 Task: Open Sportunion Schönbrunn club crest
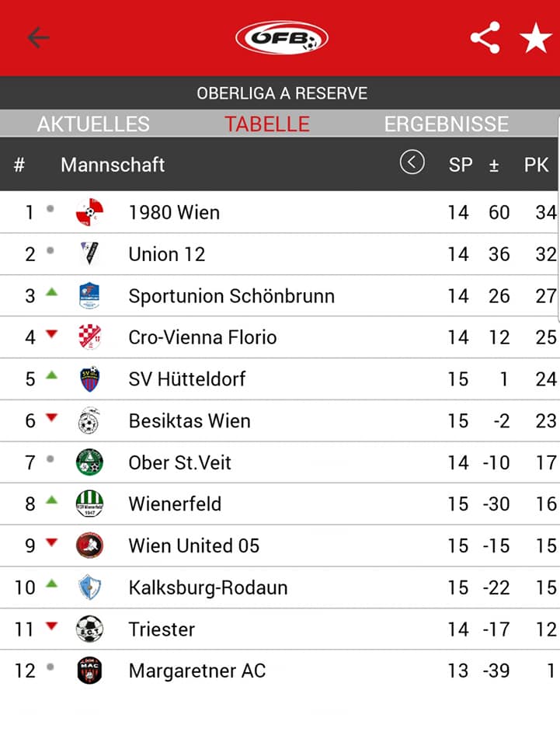[x=89, y=295]
